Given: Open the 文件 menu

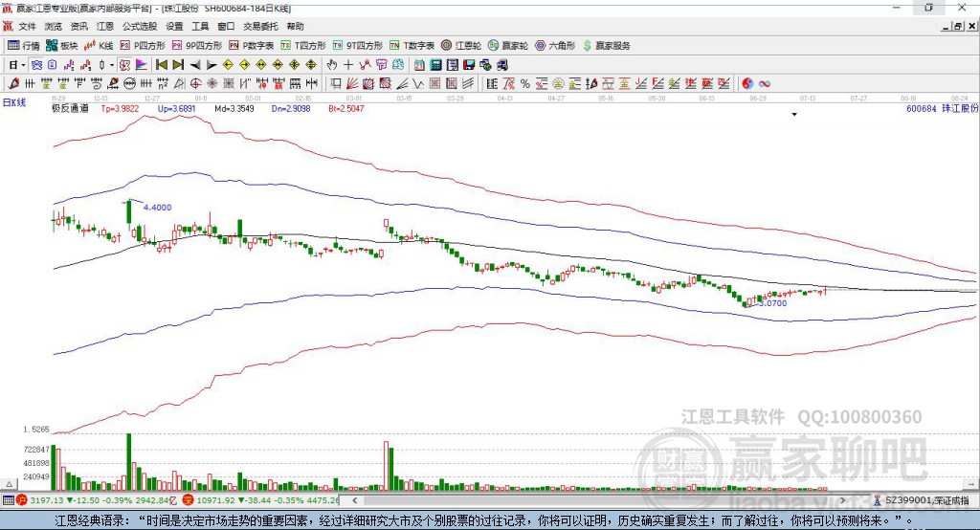Looking at the screenshot, I should click(28, 26).
